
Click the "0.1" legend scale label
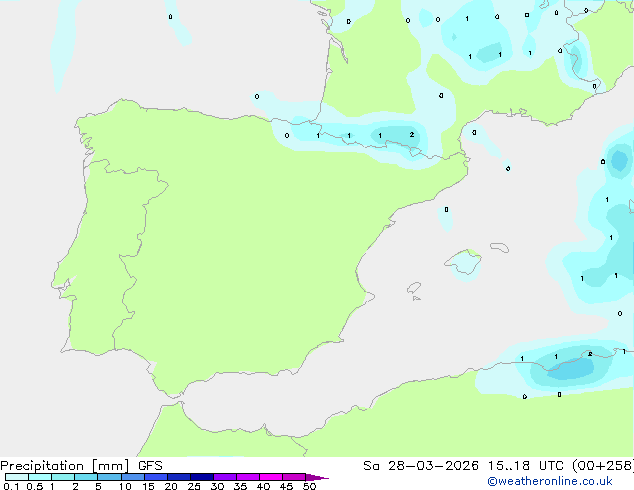pos(11,486)
